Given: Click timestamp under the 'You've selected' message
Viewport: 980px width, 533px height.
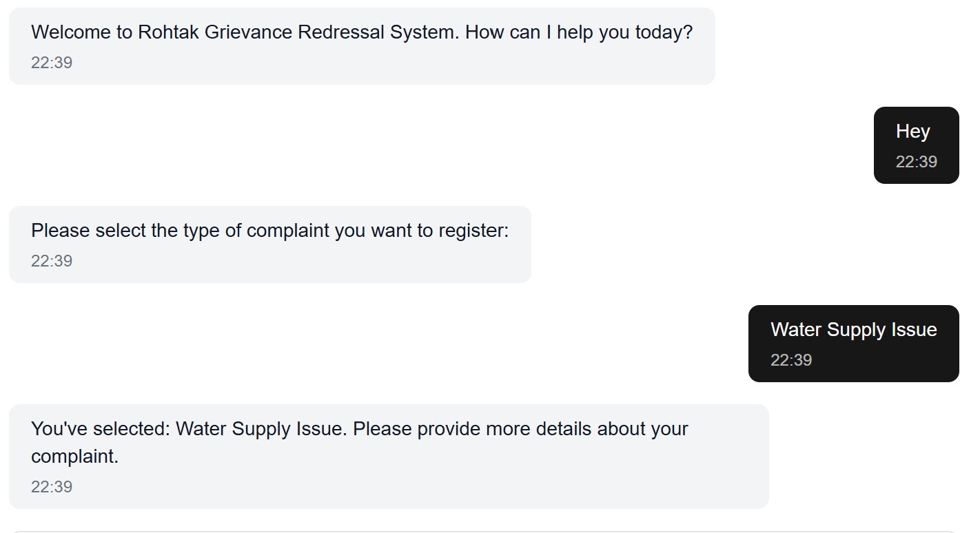Looking at the screenshot, I should point(52,487).
